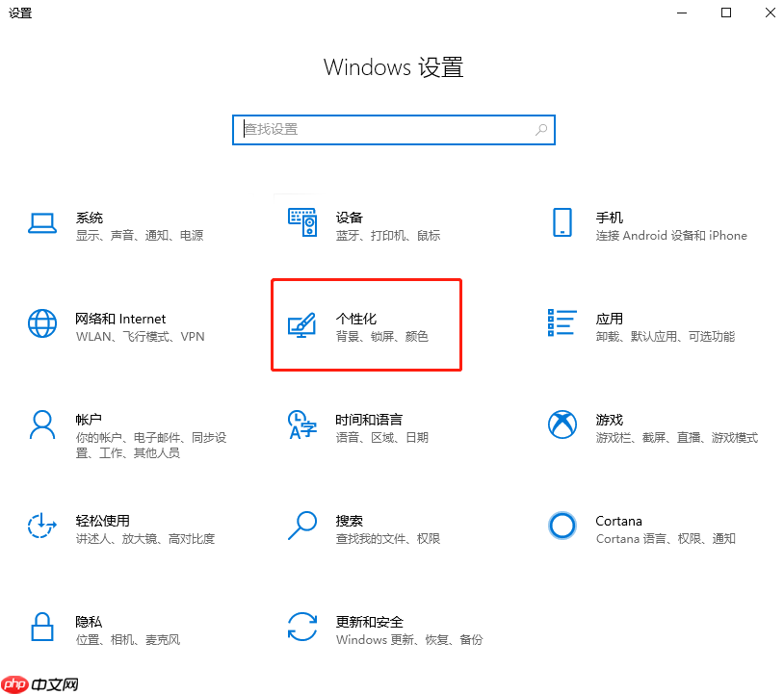Click the 系统 laptop icon
784x694 pixels.
click(42, 223)
